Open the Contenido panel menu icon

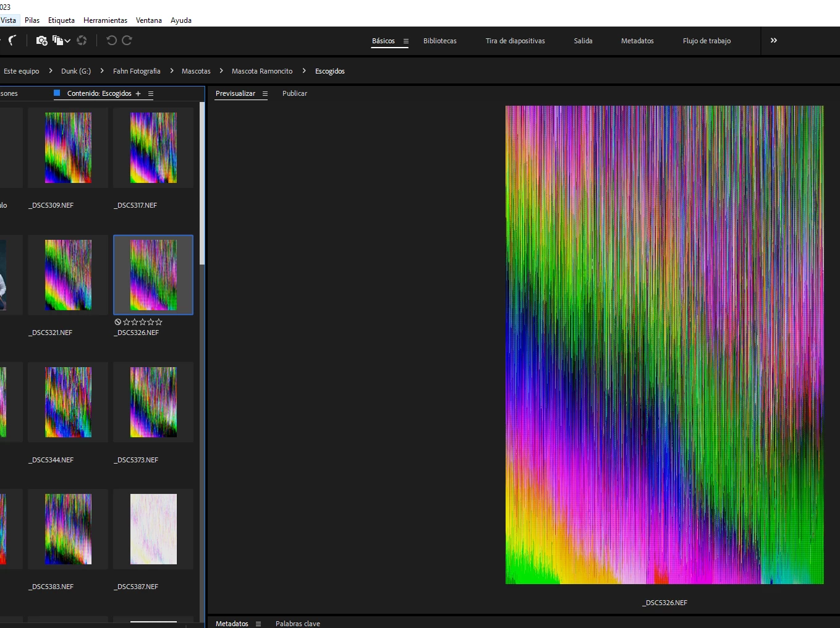point(150,93)
